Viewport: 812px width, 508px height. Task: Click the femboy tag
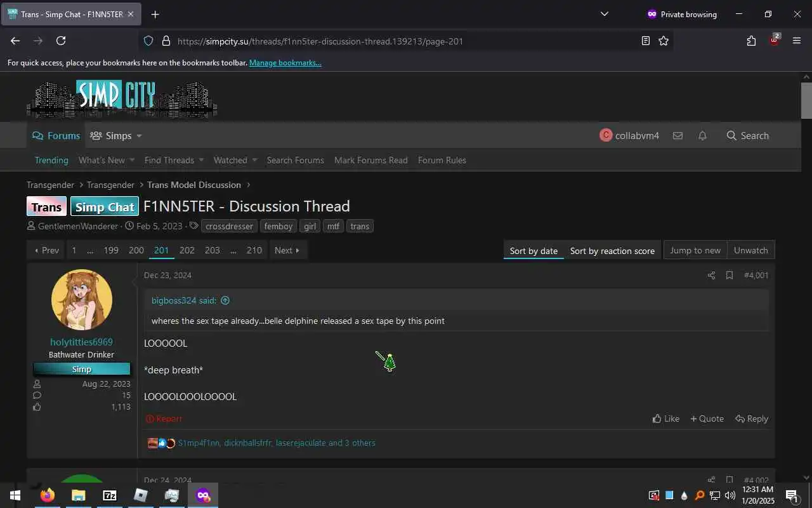pos(278,226)
